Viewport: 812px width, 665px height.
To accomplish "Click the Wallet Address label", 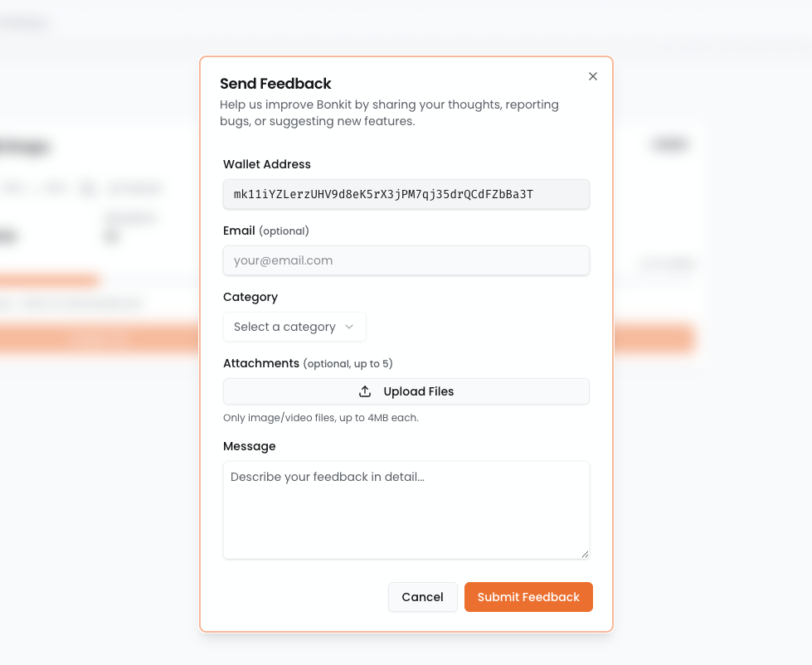I will tap(267, 164).
